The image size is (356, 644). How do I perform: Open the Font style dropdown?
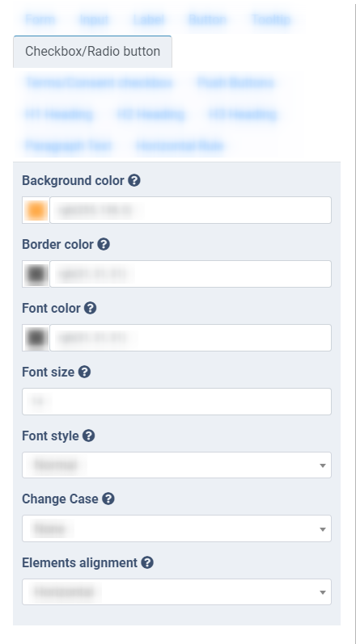pyautogui.click(x=176, y=465)
